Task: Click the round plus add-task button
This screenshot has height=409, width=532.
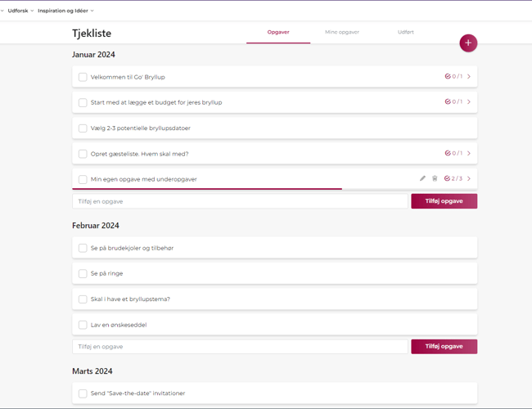Action: coord(468,43)
